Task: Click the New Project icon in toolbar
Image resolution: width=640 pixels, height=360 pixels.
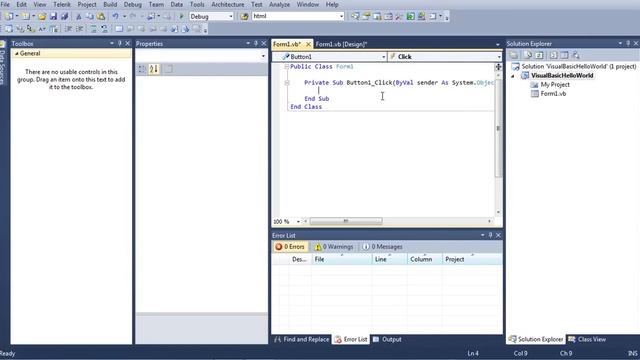Action: [9, 16]
